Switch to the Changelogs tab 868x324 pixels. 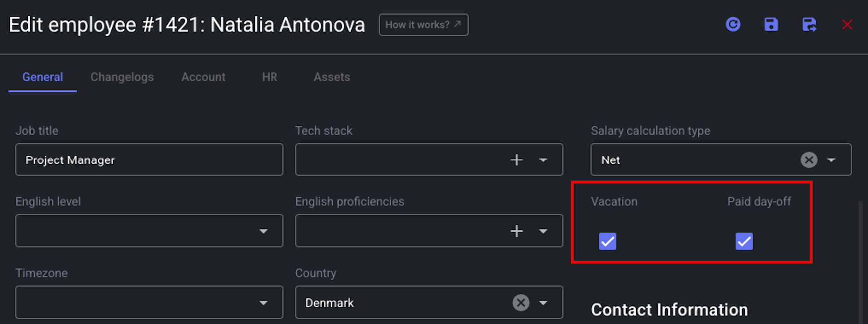click(122, 77)
